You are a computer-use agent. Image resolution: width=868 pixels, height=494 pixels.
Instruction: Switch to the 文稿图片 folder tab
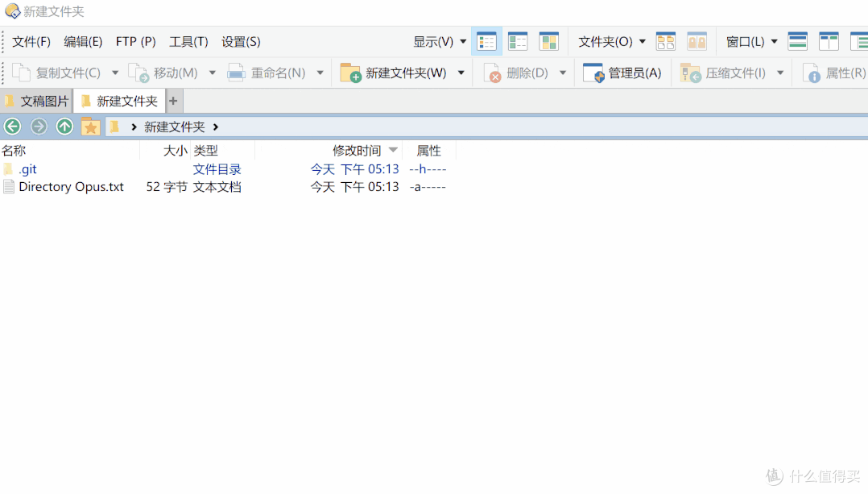(36, 102)
